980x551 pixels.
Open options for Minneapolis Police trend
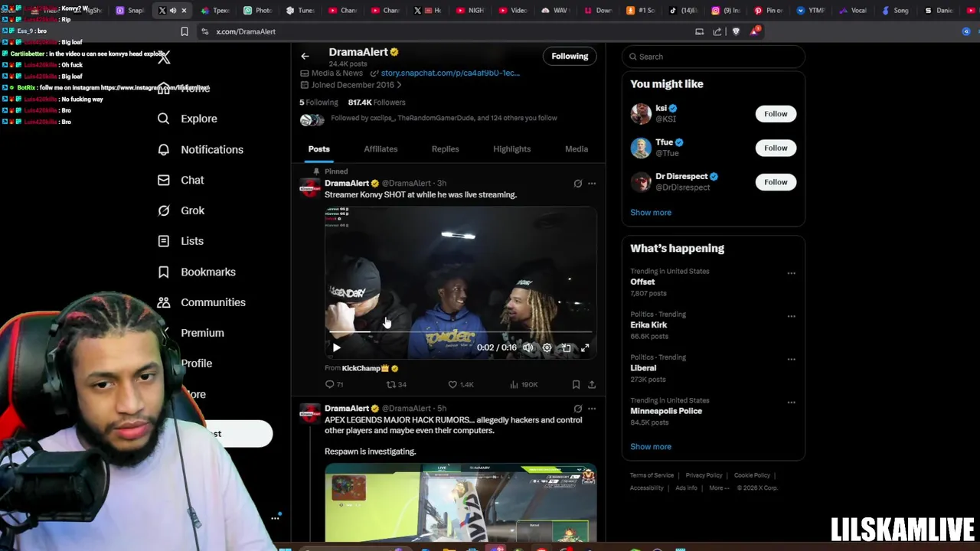(x=792, y=402)
